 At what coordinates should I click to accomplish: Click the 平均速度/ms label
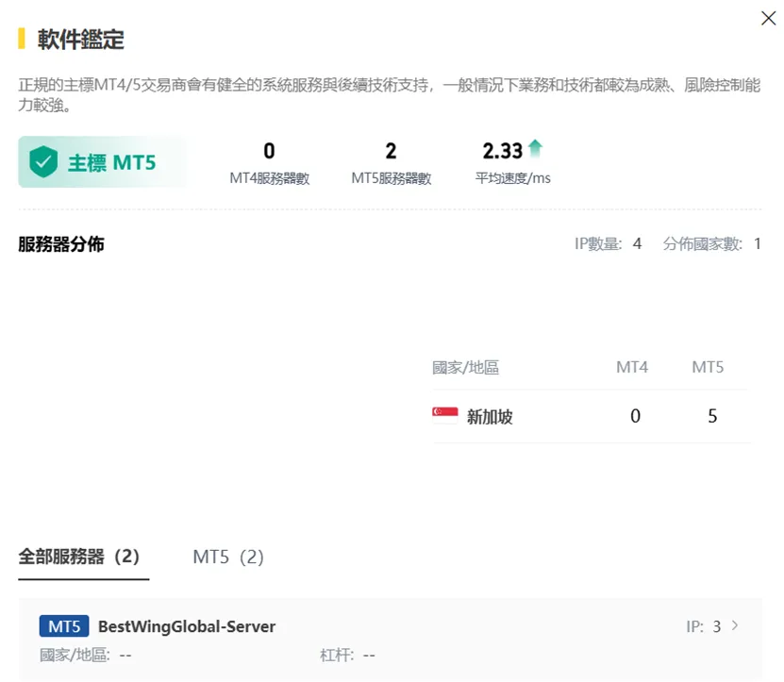coord(512,178)
